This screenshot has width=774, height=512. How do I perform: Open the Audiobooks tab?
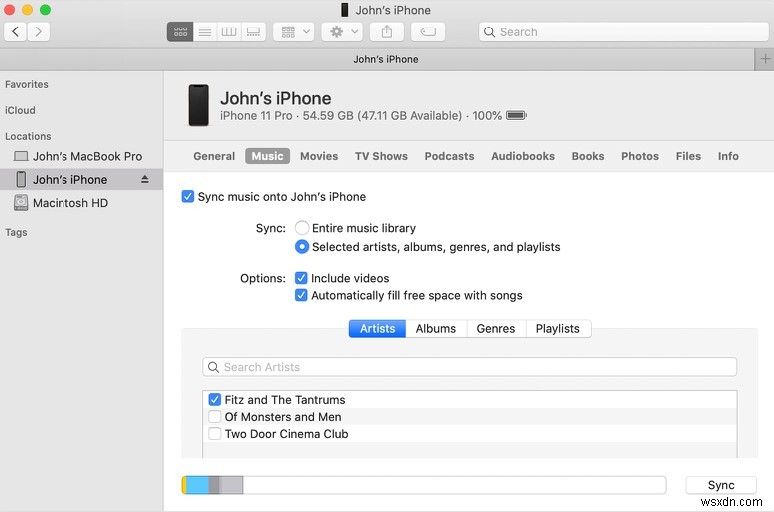click(523, 156)
